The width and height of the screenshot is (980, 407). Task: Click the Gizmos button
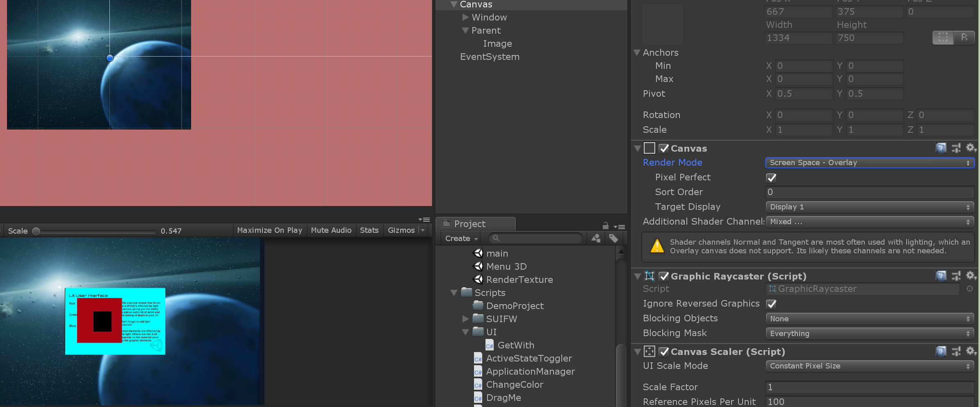coord(401,230)
